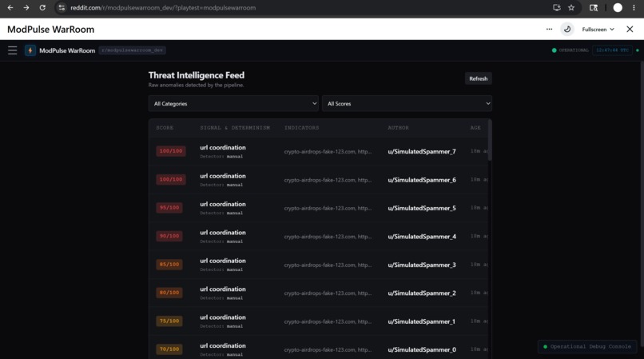Click the Threat Intelligence Feed heading
Screen dimensions: 644x359
coord(197,75)
